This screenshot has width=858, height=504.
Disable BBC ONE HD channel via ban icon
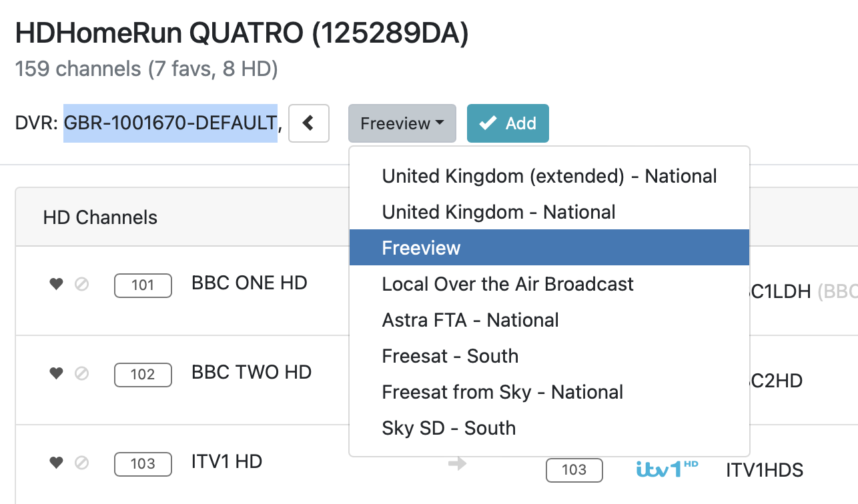(x=81, y=285)
